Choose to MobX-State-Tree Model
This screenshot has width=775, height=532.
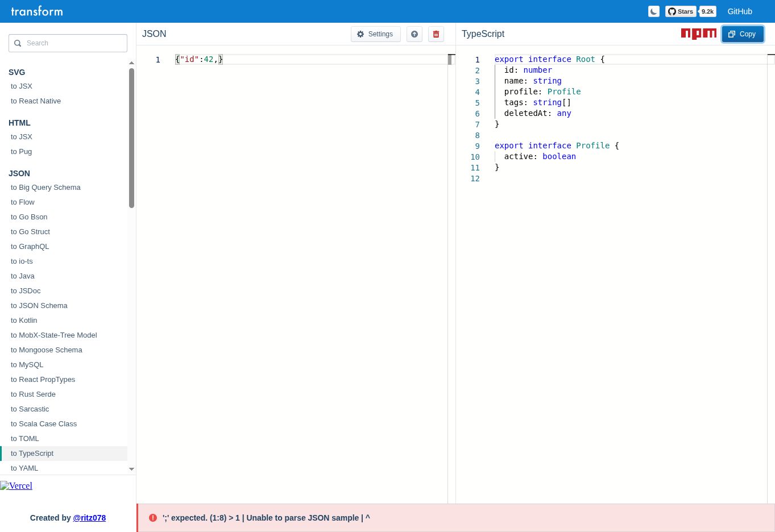click(54, 335)
